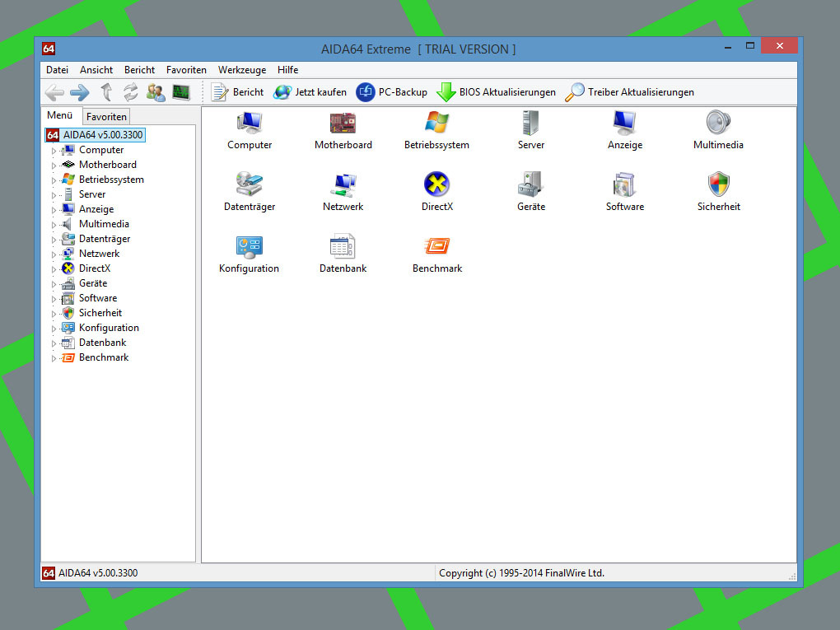The height and width of the screenshot is (630, 840).
Task: Expand the Server tree node arrow
Action: [54, 195]
